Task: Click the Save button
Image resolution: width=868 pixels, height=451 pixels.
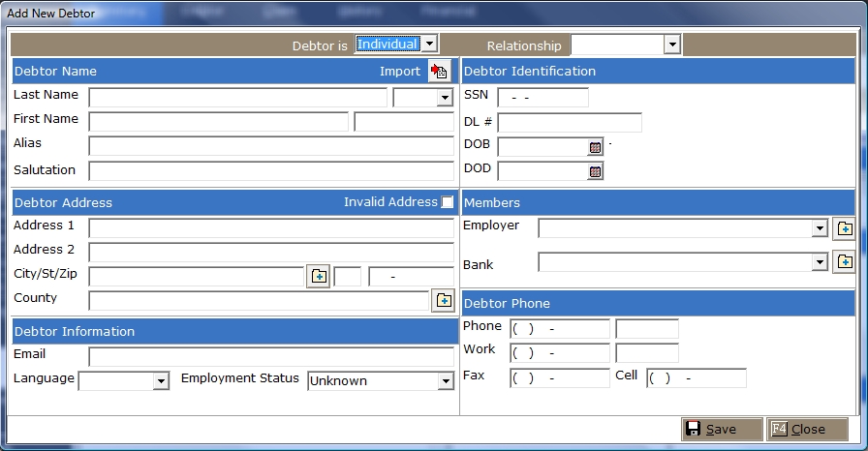Action: (x=722, y=429)
